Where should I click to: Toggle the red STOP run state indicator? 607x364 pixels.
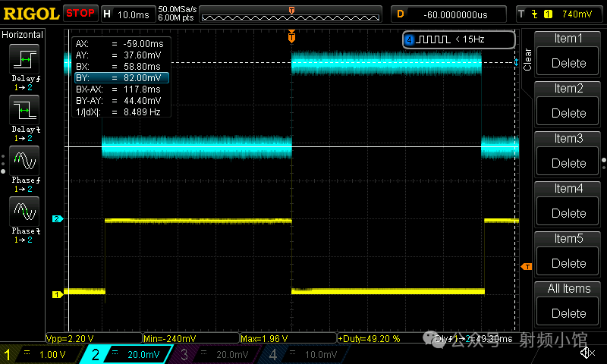[x=80, y=13]
